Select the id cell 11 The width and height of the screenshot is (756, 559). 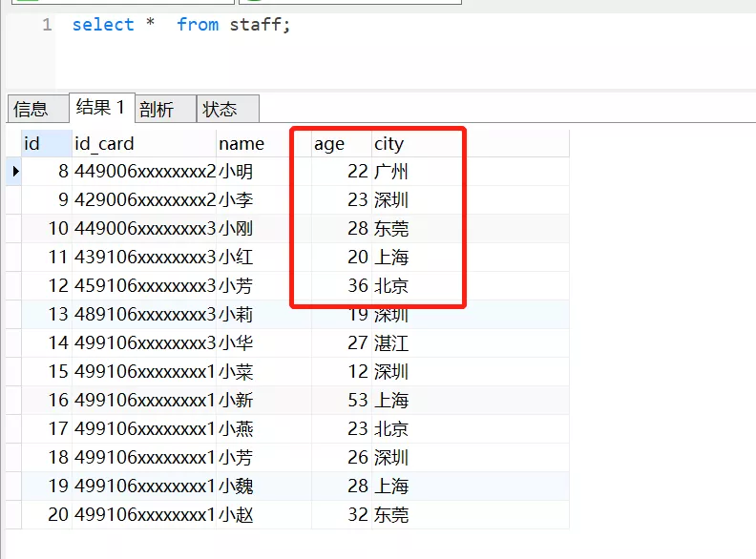coord(47,257)
